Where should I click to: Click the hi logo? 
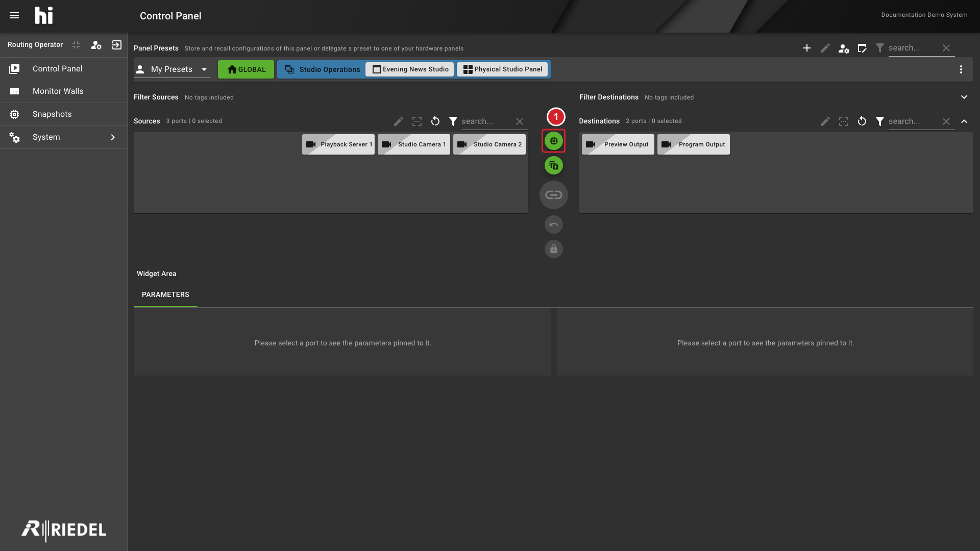(x=44, y=16)
